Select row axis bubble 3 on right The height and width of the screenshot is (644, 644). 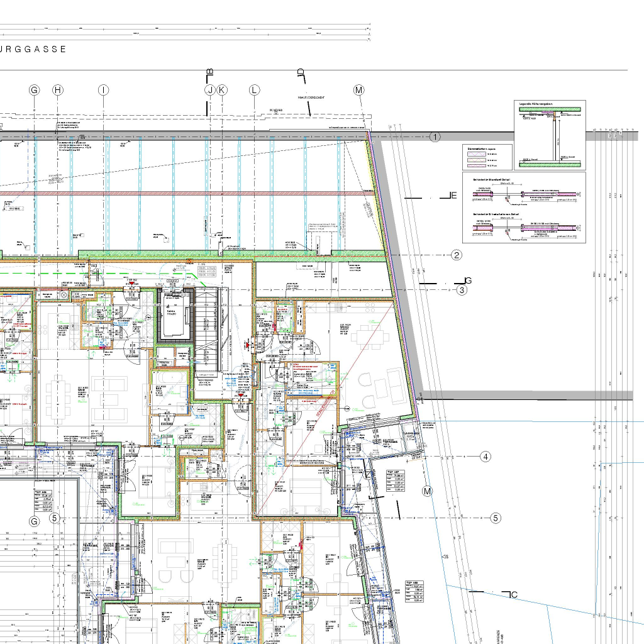click(462, 290)
